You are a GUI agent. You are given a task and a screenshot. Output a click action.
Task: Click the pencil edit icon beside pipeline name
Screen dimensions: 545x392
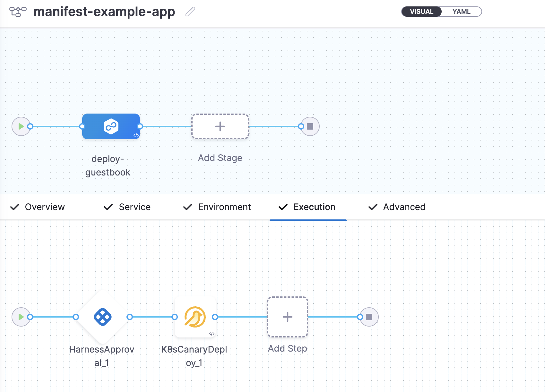point(190,12)
